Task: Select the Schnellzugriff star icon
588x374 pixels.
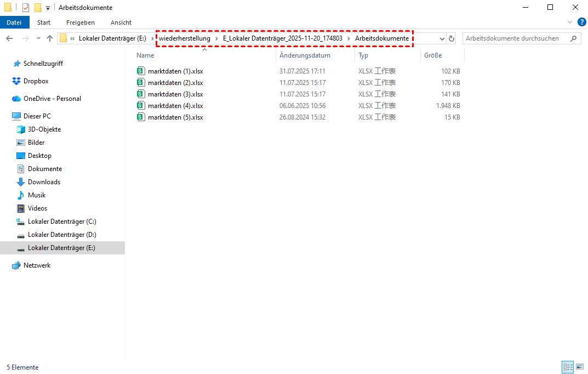Action: pos(16,64)
